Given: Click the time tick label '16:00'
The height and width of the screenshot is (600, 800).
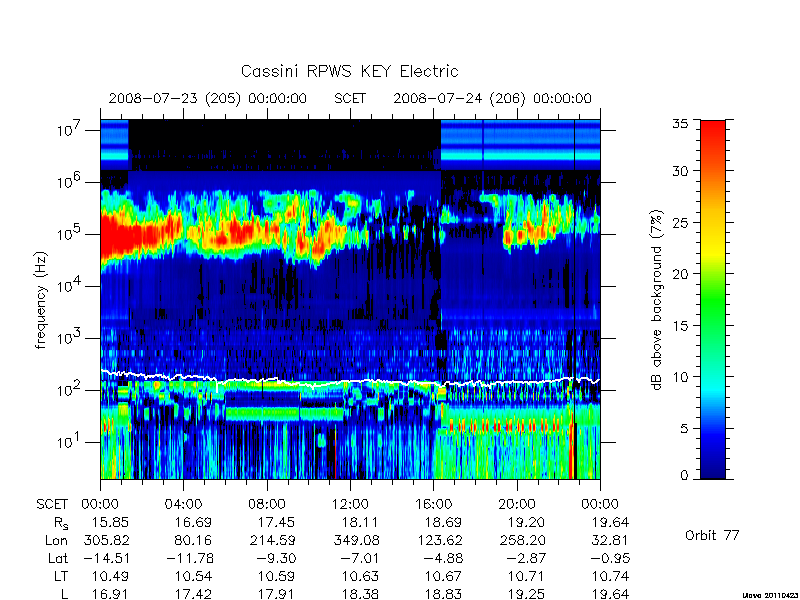Looking at the screenshot, I should click(433, 504).
